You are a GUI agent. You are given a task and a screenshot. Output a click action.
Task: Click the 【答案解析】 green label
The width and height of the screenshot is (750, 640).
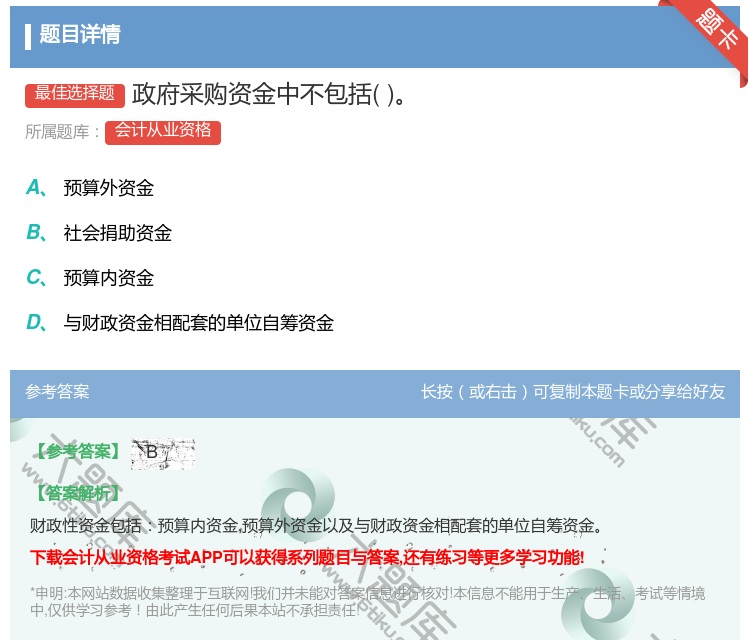pos(78,493)
